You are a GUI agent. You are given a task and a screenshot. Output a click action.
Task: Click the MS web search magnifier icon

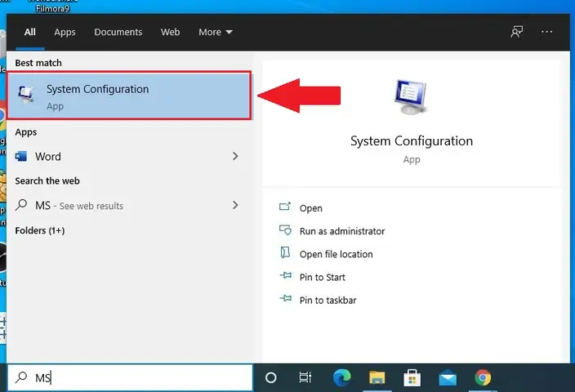21,205
